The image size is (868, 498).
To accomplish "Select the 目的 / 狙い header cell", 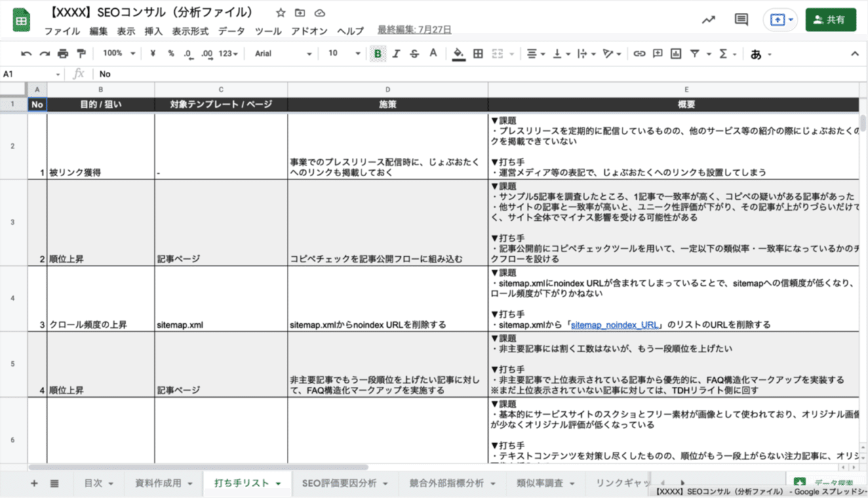I will [101, 104].
